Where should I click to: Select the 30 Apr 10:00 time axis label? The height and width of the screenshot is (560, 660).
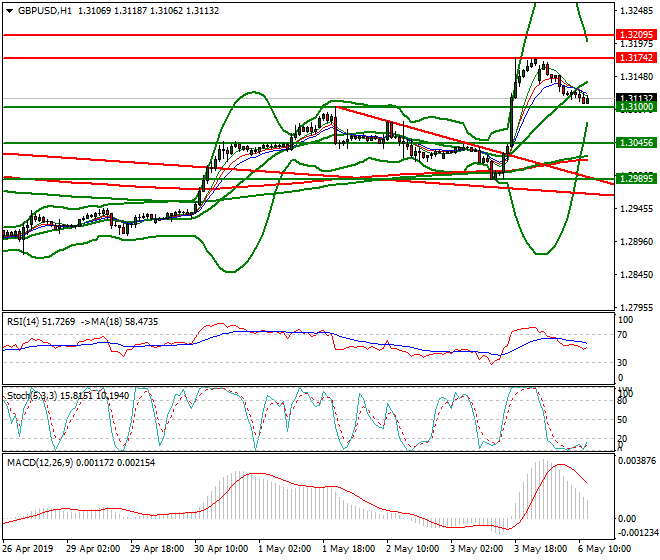[x=221, y=549]
